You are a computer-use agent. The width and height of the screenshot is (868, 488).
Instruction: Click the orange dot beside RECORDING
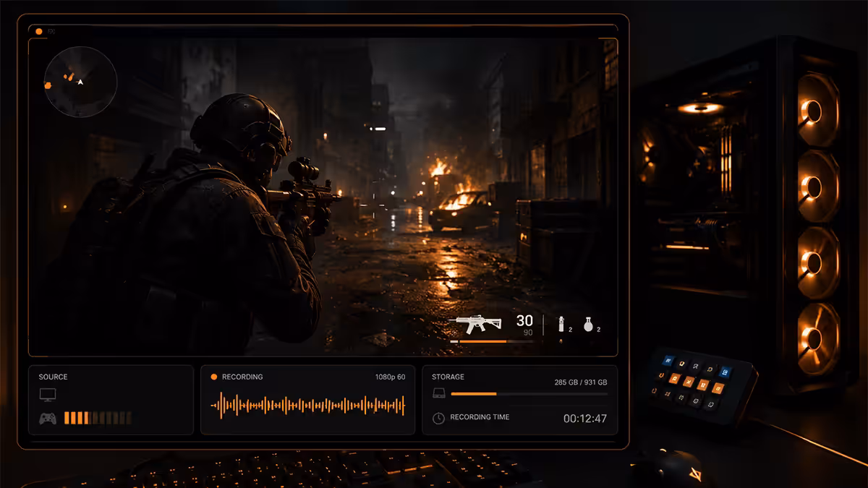point(214,377)
